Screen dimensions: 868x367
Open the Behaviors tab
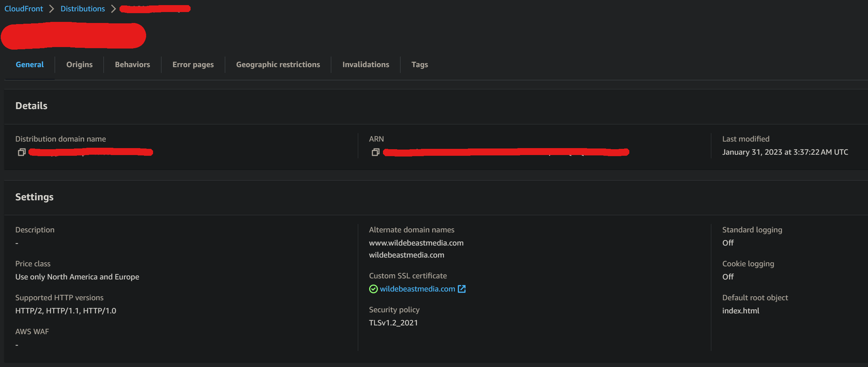pyautogui.click(x=132, y=65)
